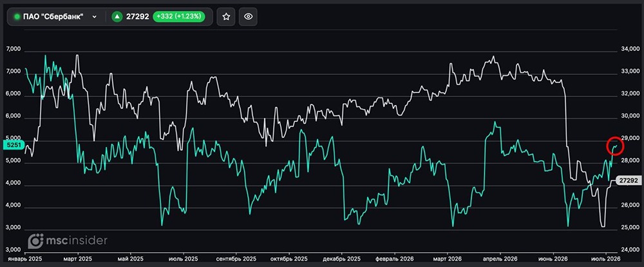Click the 27292 white axis price tag
Image resolution: width=644 pixels, height=267 pixels.
627,180
